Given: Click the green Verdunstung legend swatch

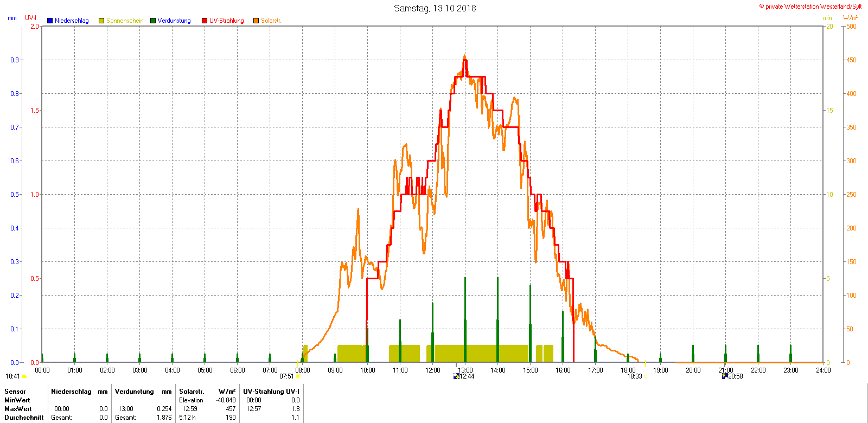Looking at the screenshot, I should point(153,21).
